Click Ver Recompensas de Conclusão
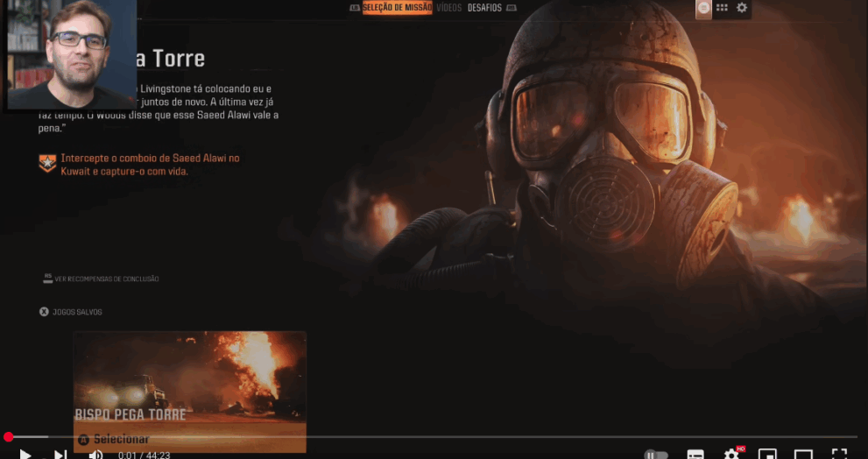Image resolution: width=868 pixels, height=459 pixels. pos(106,279)
